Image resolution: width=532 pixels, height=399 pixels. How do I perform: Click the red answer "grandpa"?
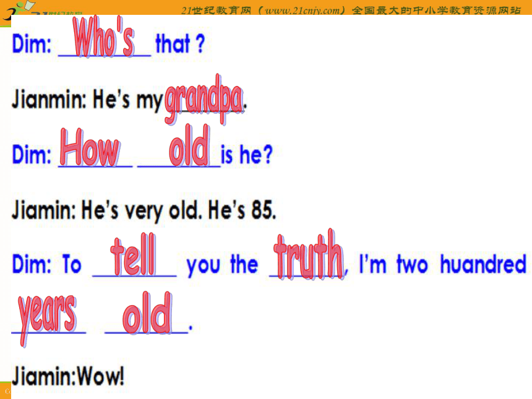pos(204,99)
